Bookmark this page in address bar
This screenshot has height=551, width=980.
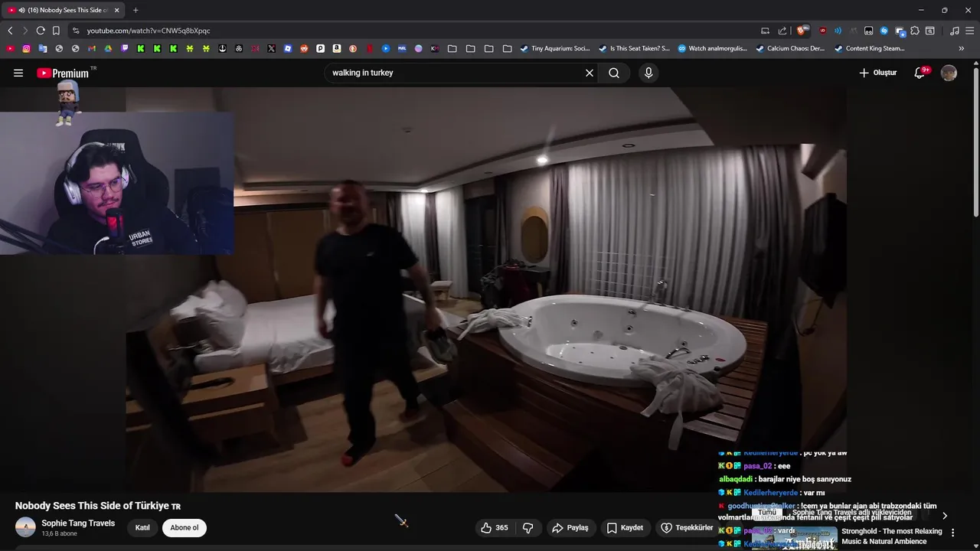click(56, 31)
